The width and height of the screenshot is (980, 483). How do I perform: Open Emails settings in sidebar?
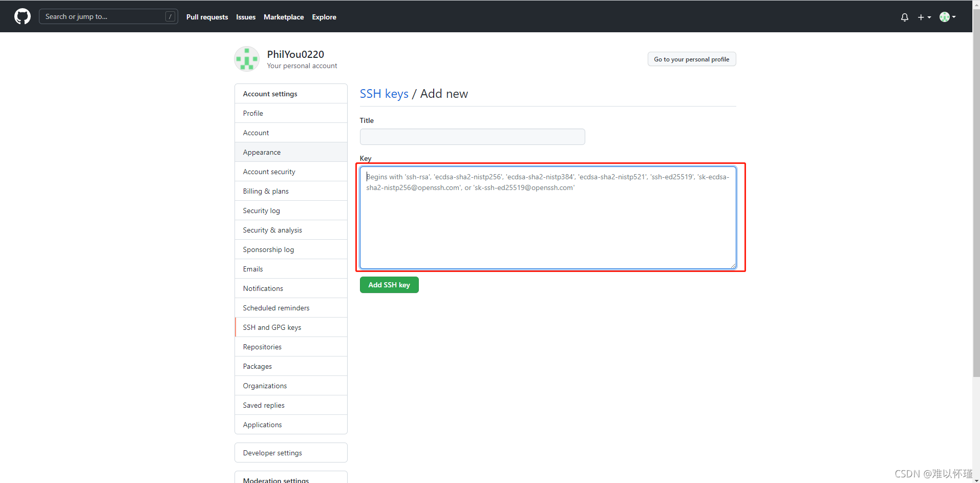pos(291,269)
